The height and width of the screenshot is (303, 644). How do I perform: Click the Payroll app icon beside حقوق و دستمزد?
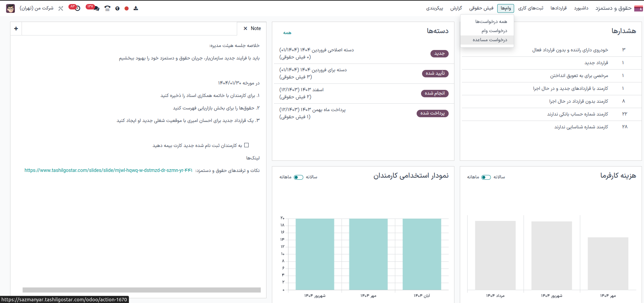(x=638, y=8)
